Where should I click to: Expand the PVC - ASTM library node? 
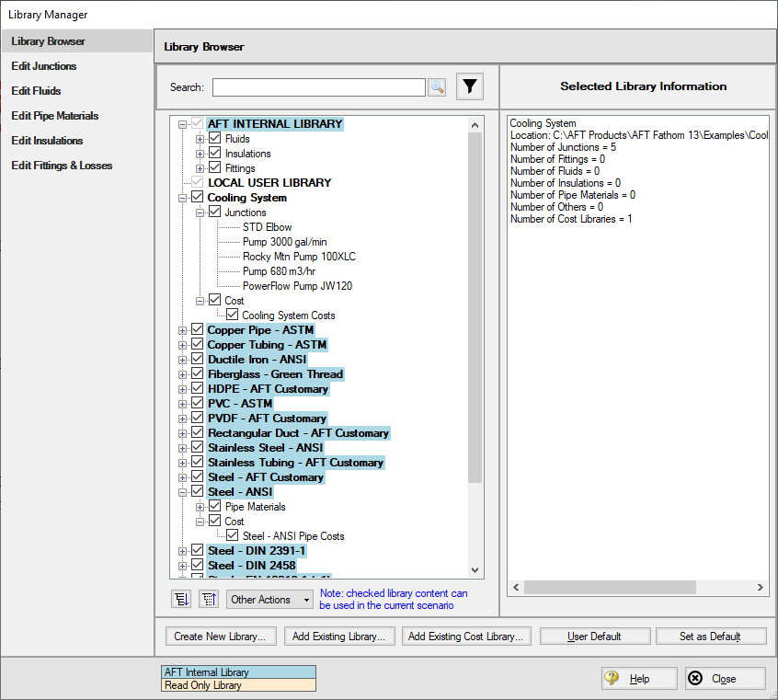(183, 404)
